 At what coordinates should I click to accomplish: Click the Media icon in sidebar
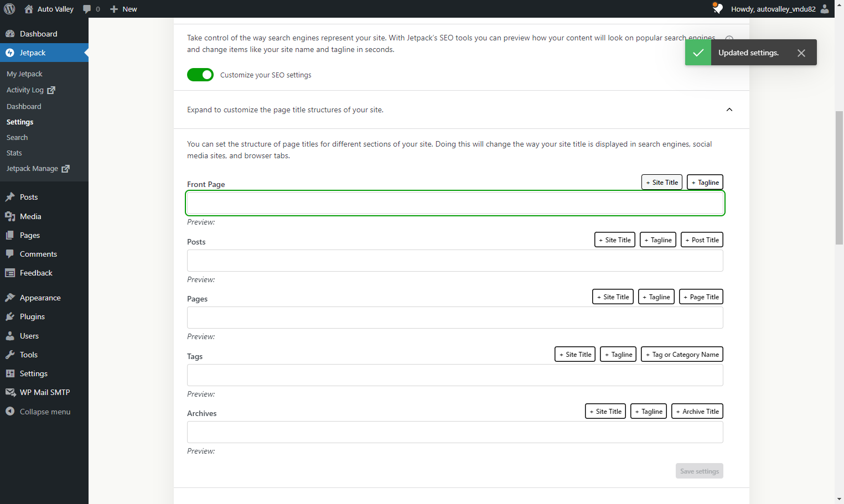tap(10, 216)
